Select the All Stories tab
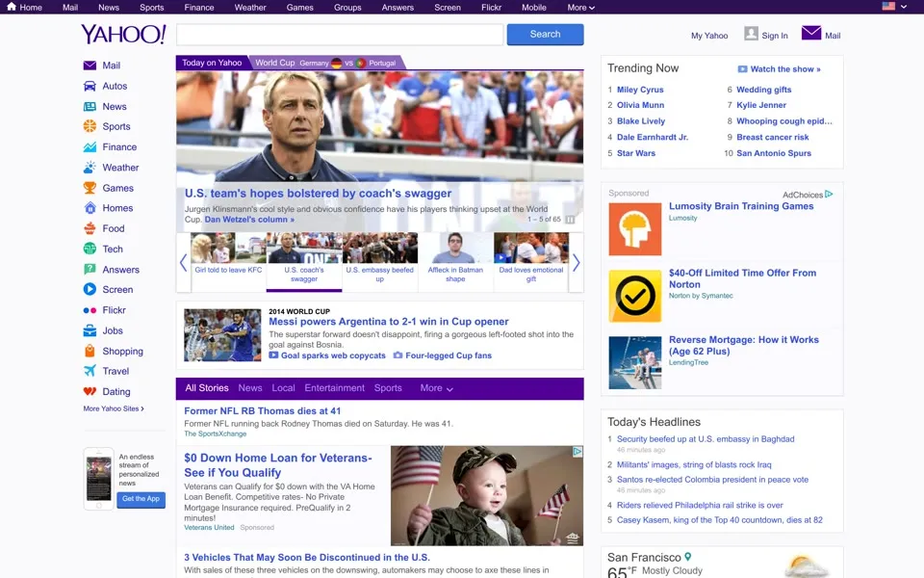This screenshot has height=578, width=924. point(207,388)
